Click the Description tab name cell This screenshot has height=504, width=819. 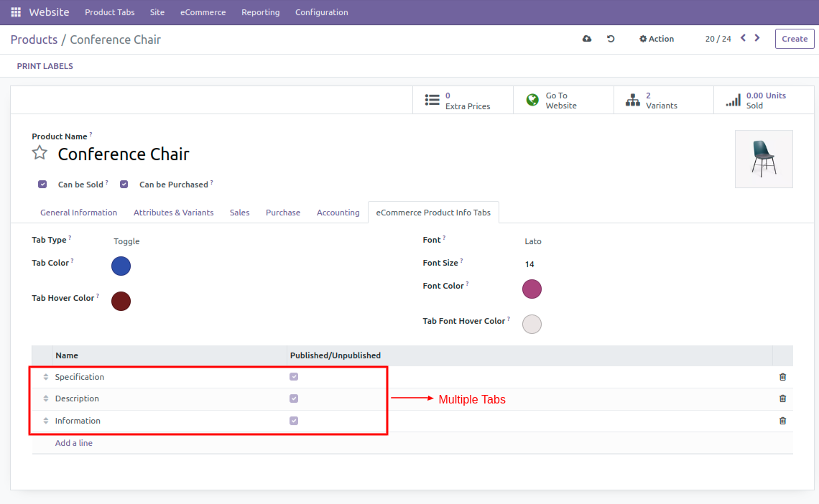point(170,398)
